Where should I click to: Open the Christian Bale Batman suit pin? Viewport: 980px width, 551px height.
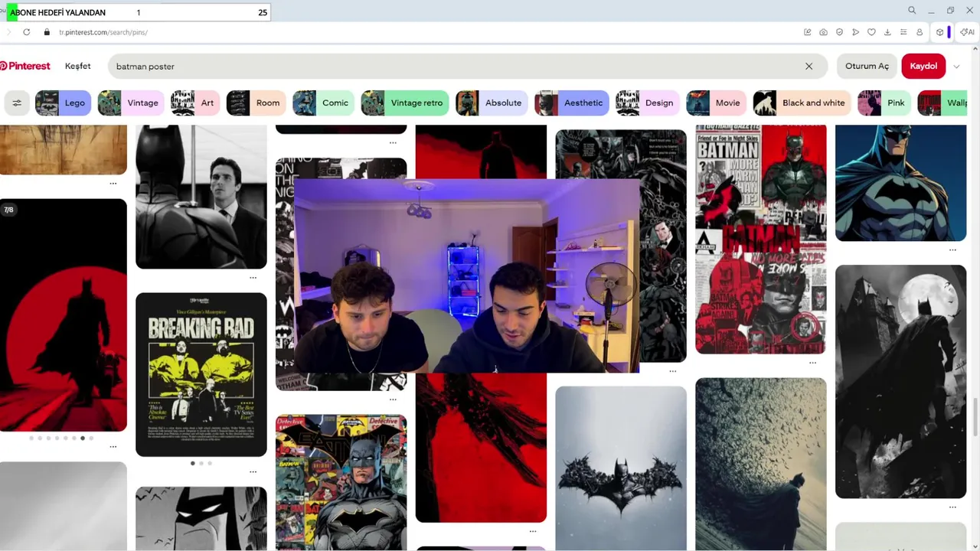201,197
